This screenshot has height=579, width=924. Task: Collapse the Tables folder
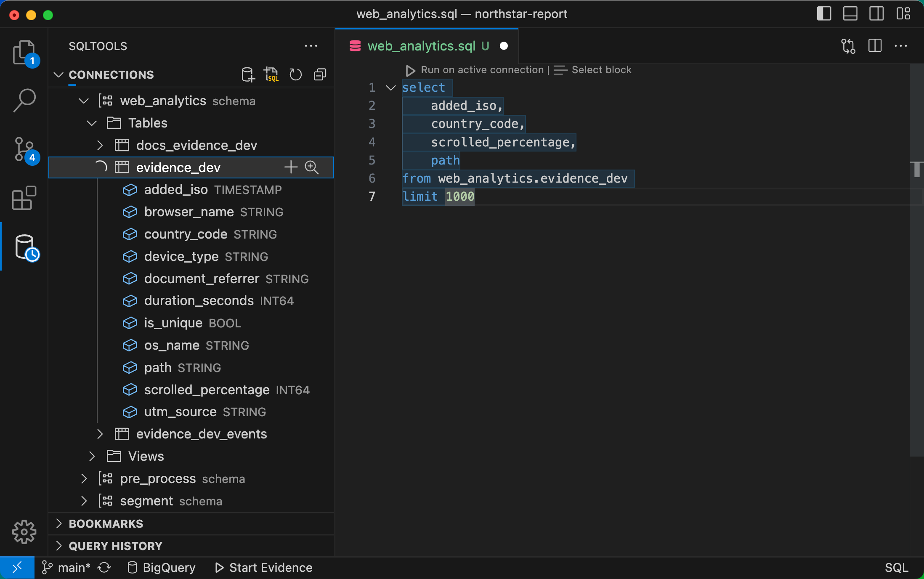click(x=92, y=123)
